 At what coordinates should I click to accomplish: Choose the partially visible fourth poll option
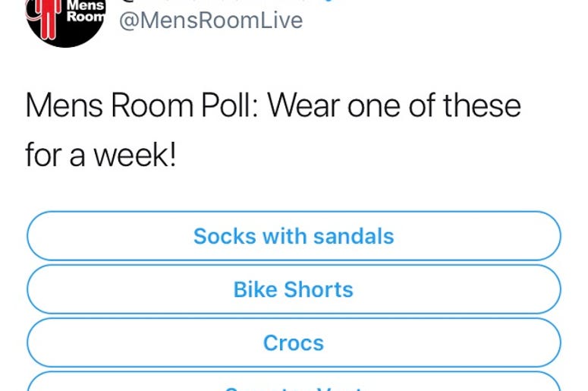tap(294, 382)
